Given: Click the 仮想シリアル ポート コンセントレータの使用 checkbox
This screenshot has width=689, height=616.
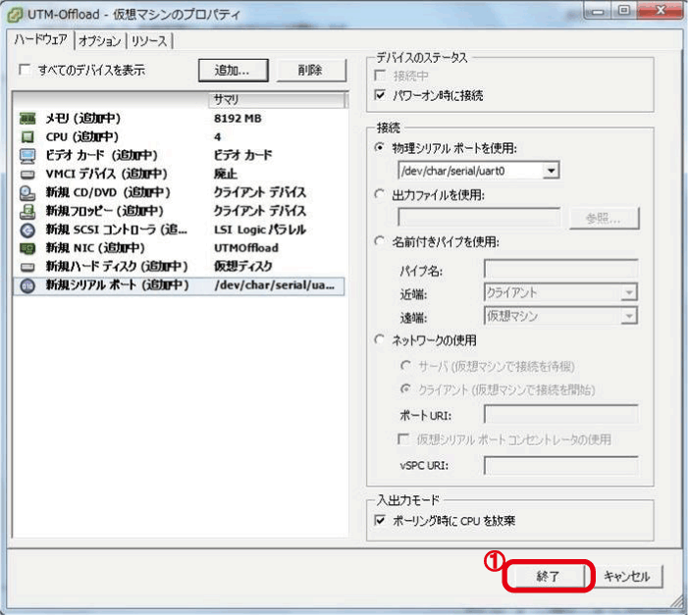Looking at the screenshot, I should 402,439.
